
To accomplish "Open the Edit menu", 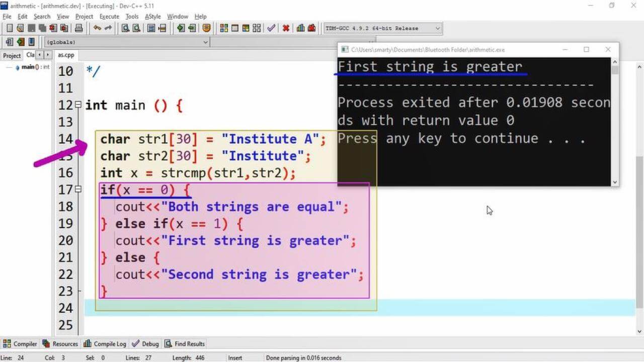I will 23,17.
